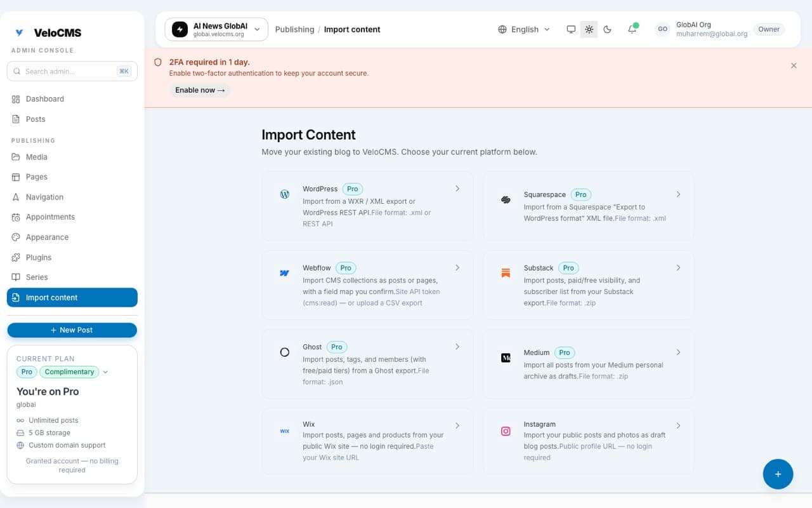Image resolution: width=812 pixels, height=508 pixels.
Task: Switch to system theme monitor icon
Action: (x=571, y=29)
